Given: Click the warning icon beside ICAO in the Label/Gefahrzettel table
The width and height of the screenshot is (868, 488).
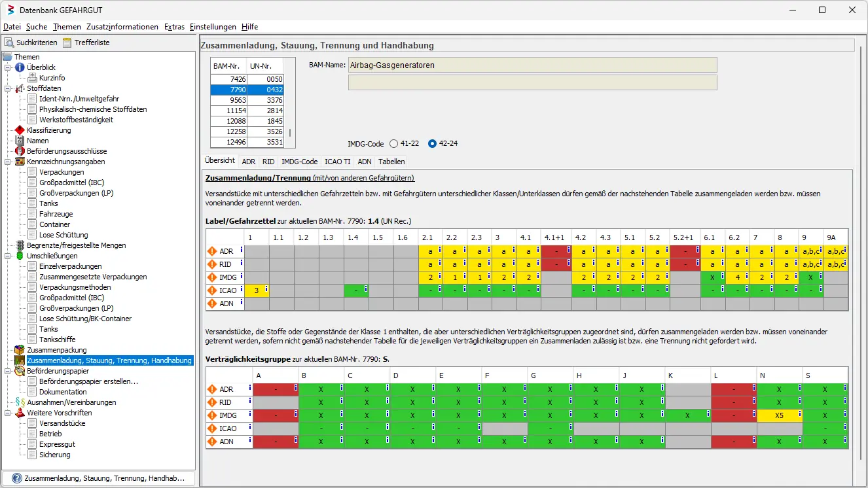Looking at the screenshot, I should tap(211, 290).
